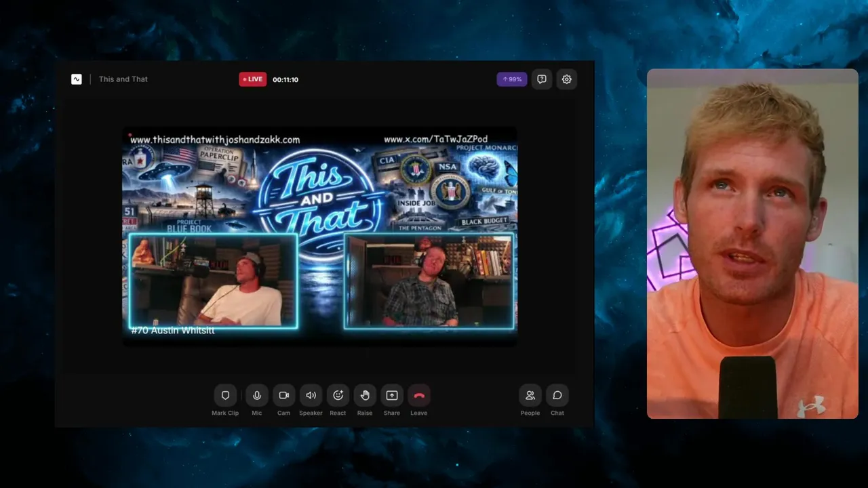
Task: Click the right host video frame
Action: point(429,281)
